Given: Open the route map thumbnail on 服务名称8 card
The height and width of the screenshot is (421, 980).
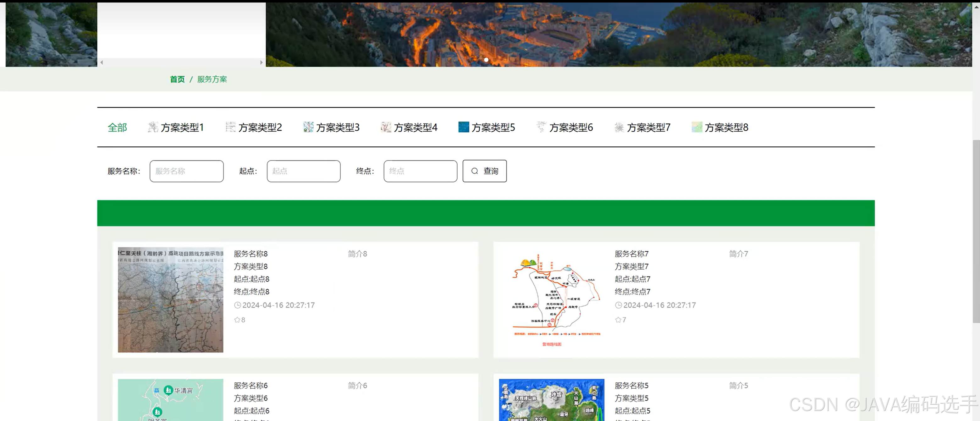Looking at the screenshot, I should (170, 300).
